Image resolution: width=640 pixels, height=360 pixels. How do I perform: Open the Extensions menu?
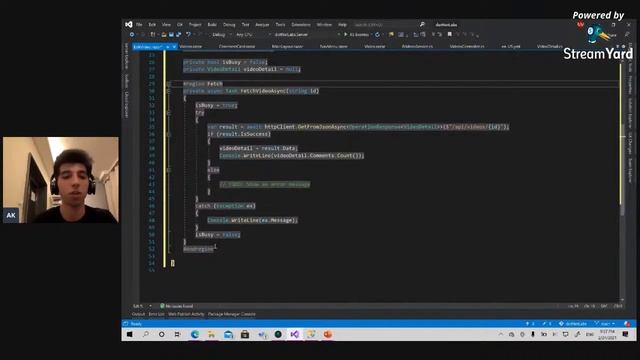[301, 24]
